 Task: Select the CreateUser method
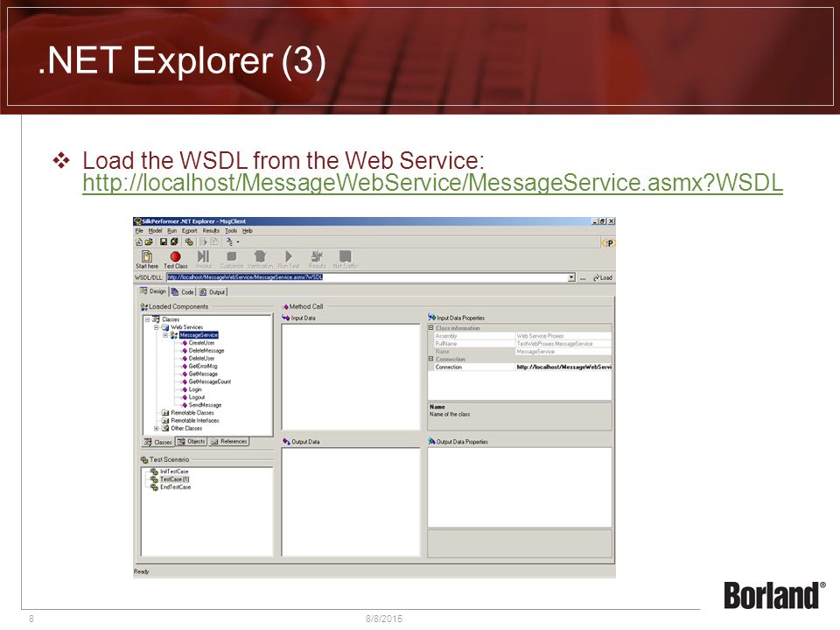coord(201,343)
